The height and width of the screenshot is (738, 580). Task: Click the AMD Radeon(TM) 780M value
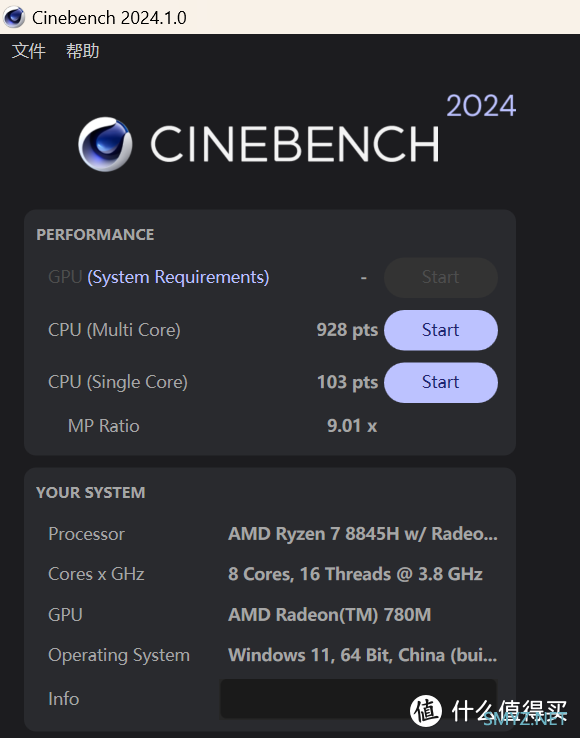tap(330, 615)
